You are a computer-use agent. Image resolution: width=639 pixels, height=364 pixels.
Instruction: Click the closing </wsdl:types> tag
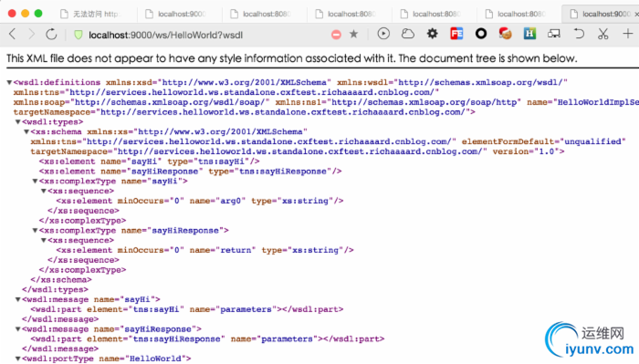tap(55, 290)
